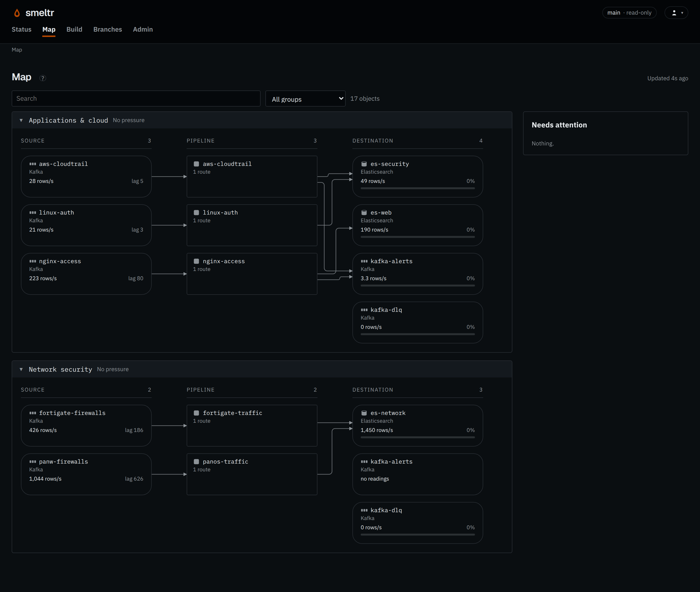Click the Map breadcrumb link
This screenshot has height=592, width=700.
17,50
